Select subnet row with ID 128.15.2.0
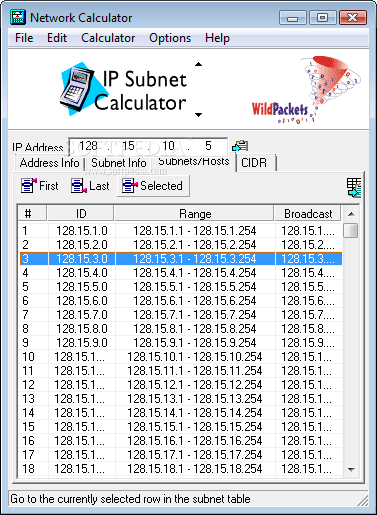The width and height of the screenshot is (377, 515). [181, 245]
